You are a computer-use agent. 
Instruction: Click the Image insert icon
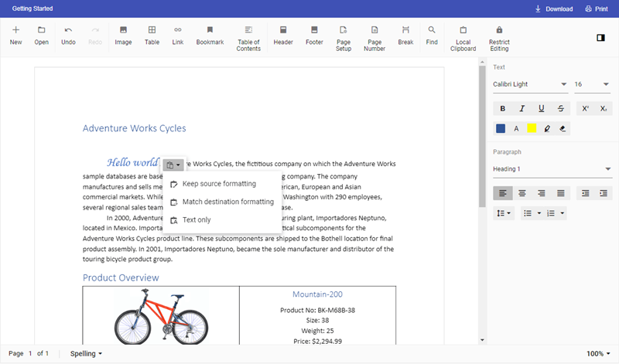123,30
